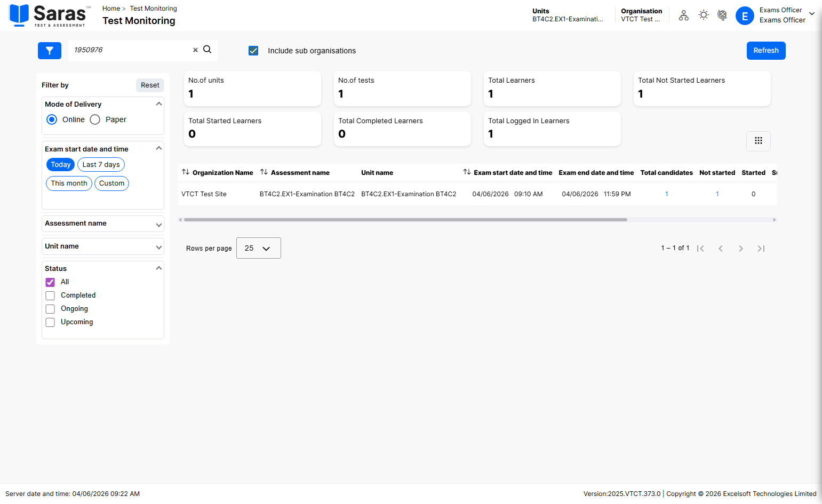Select the Online delivery radio button
The height and width of the screenshot is (504, 822).
(52, 119)
